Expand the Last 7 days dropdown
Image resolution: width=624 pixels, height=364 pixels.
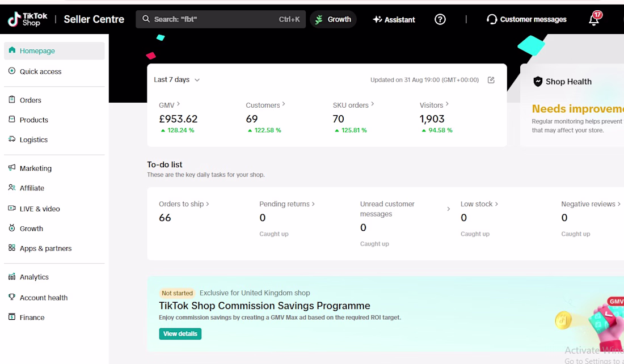pos(176,79)
